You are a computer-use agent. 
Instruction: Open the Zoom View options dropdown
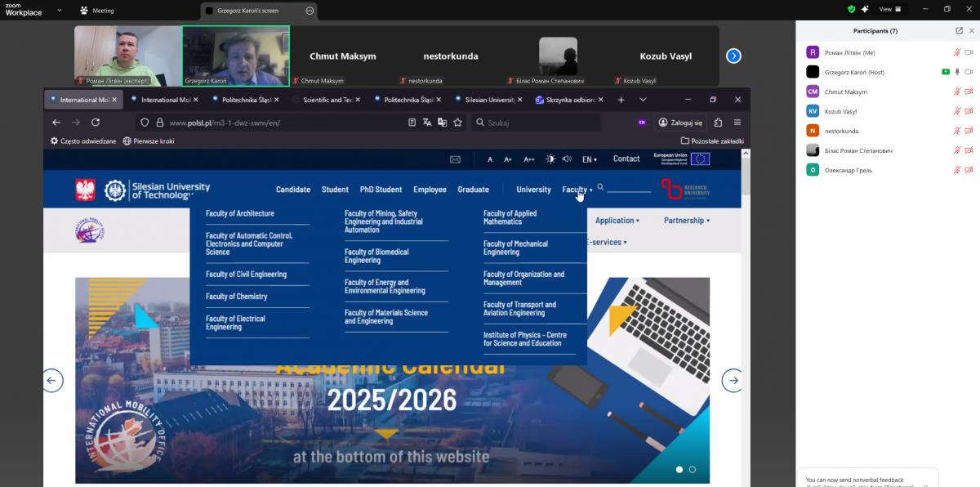889,9
